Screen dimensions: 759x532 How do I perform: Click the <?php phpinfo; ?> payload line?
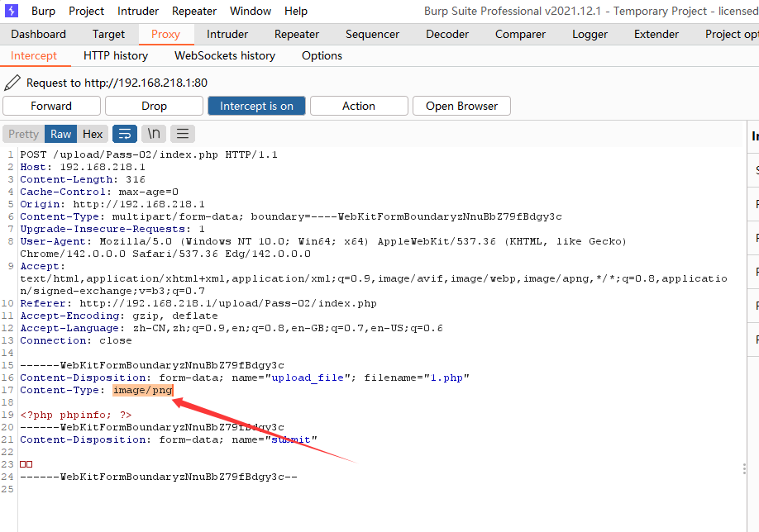pos(76,415)
